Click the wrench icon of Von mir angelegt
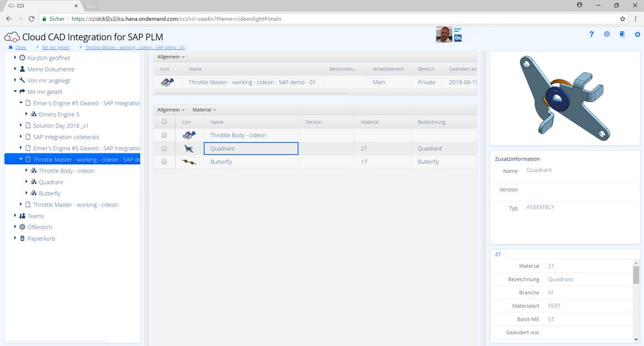This screenshot has height=346, width=644. [22, 80]
